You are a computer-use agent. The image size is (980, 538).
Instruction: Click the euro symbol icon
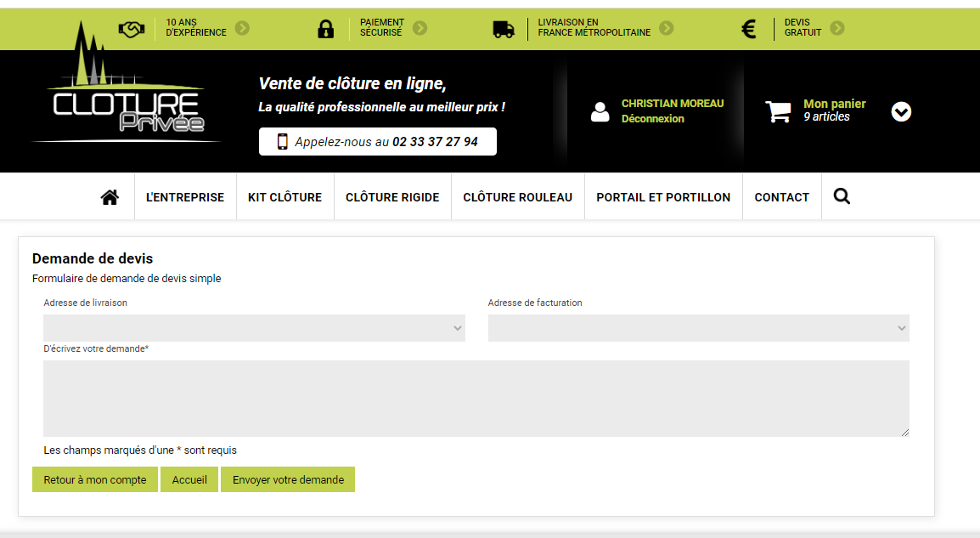point(749,29)
